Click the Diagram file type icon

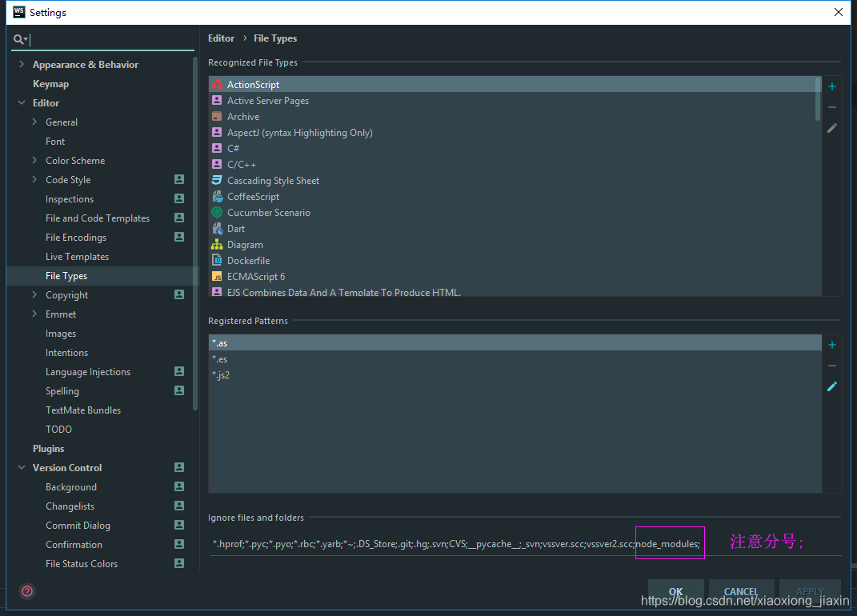click(217, 244)
